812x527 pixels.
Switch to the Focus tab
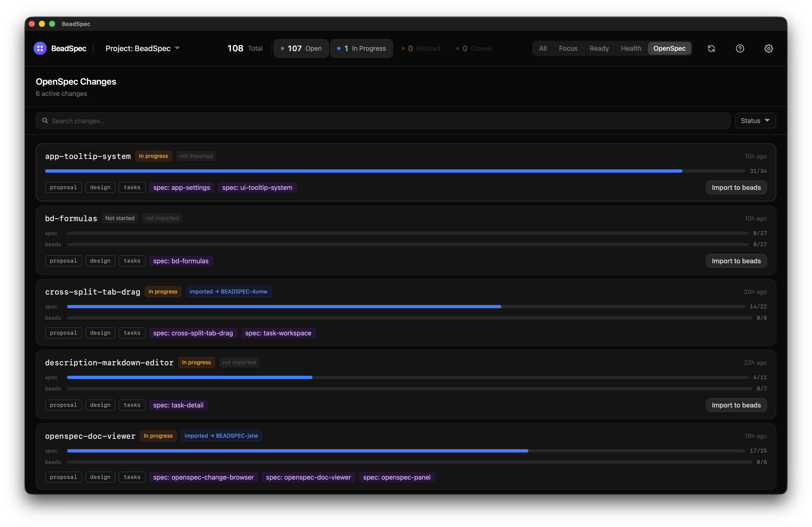(568, 49)
